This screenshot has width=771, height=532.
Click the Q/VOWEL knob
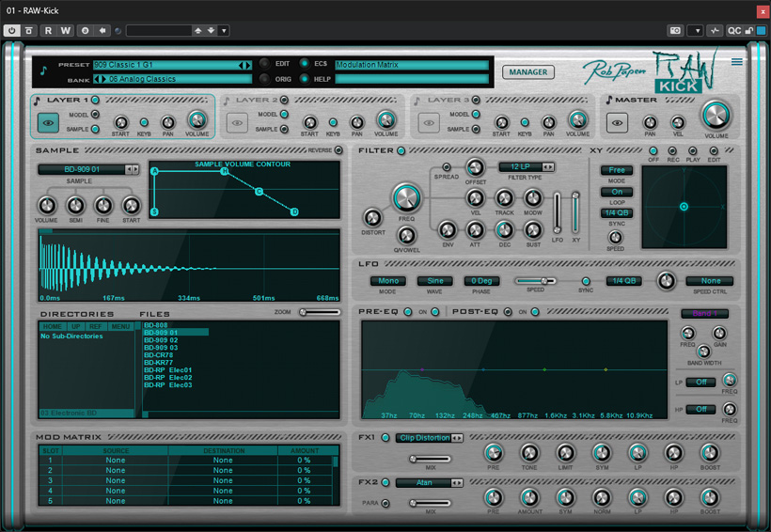[x=406, y=236]
